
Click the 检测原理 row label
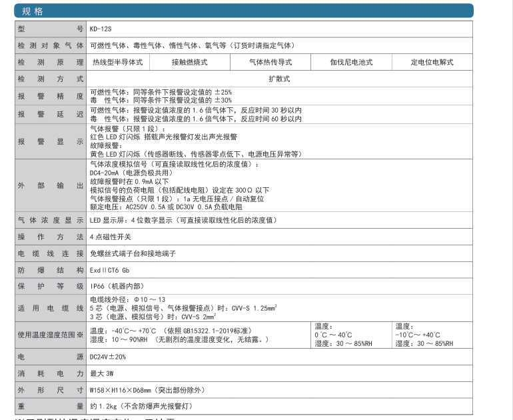(x=51, y=62)
